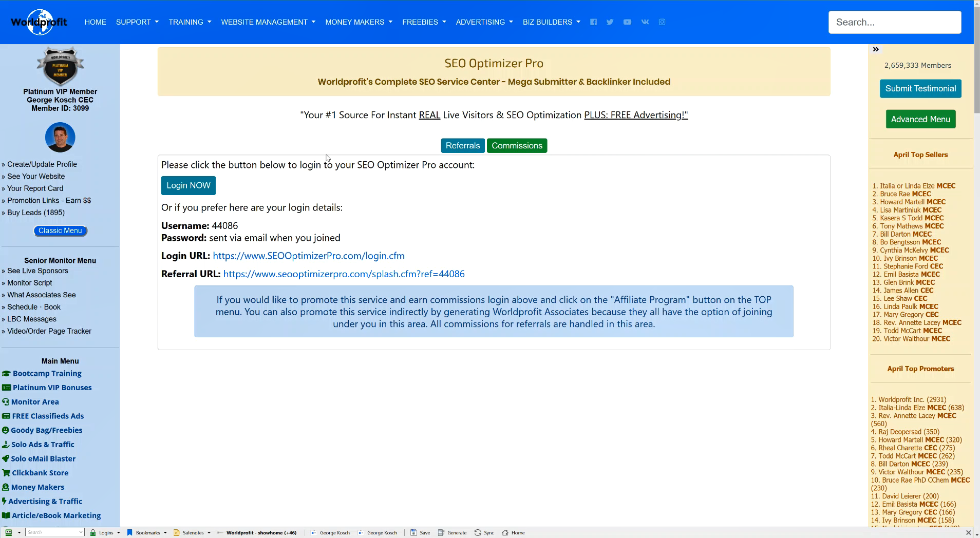Open the BIZ BUILDERS dropdown menu
Screen dimensions: 980x538
click(x=552, y=22)
